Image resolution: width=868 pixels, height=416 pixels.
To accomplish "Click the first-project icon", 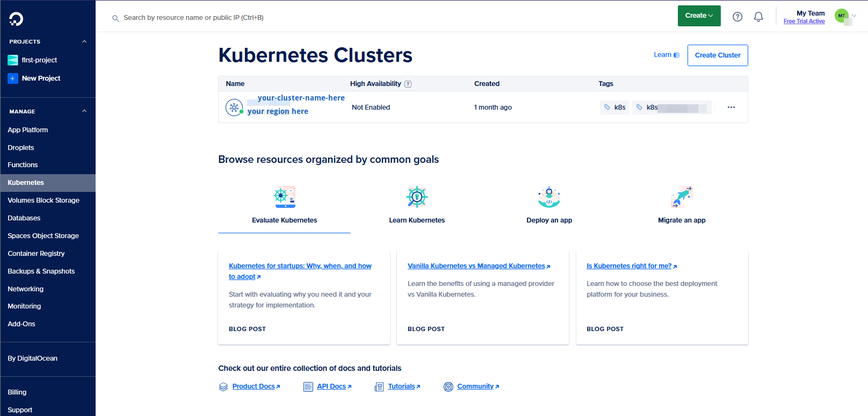I will 13,60.
